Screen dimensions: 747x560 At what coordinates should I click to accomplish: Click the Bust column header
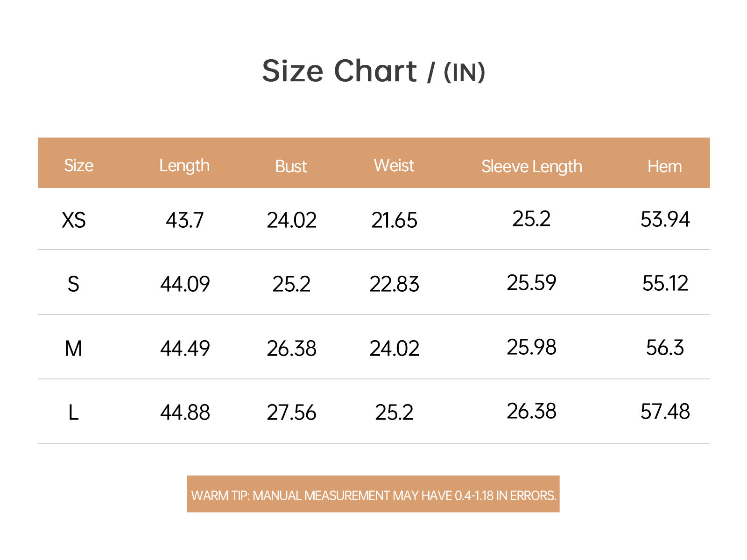point(291,167)
